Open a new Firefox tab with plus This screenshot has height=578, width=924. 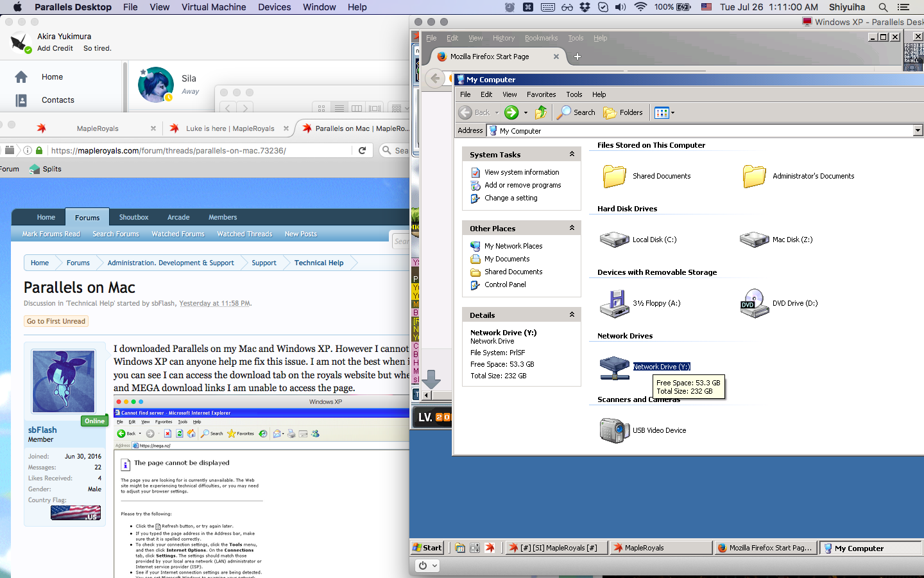pyautogui.click(x=577, y=57)
